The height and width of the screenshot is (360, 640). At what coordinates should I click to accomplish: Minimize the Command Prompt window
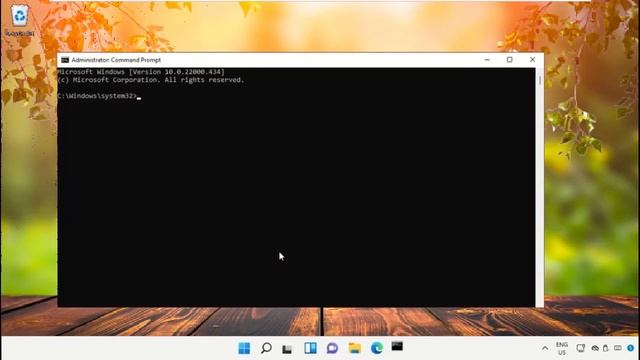(487, 60)
